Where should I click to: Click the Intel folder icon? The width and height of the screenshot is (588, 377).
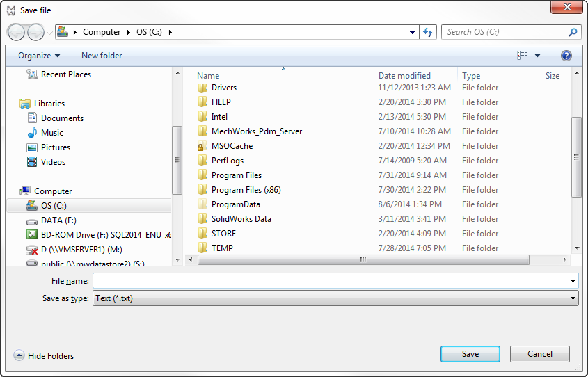[x=202, y=117]
